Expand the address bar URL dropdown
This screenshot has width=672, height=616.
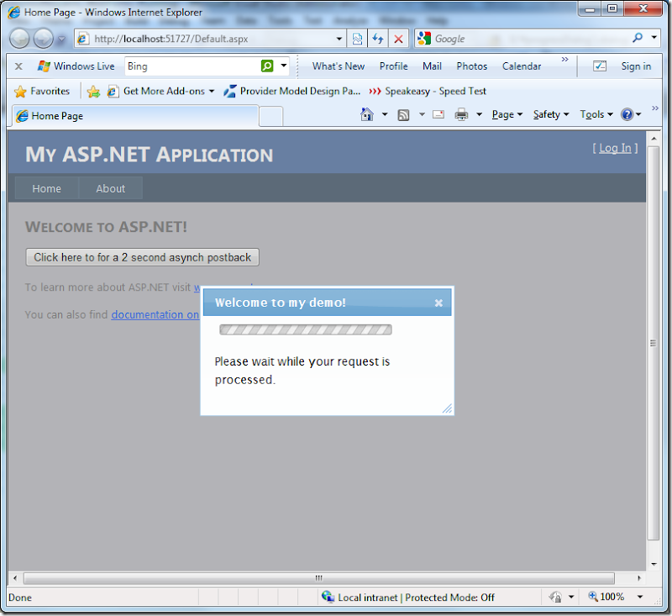(x=339, y=39)
